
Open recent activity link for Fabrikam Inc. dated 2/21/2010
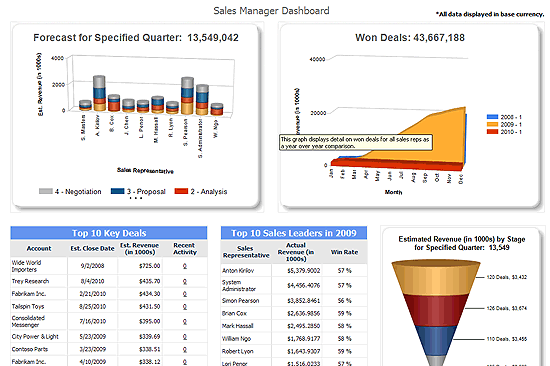[185, 294]
